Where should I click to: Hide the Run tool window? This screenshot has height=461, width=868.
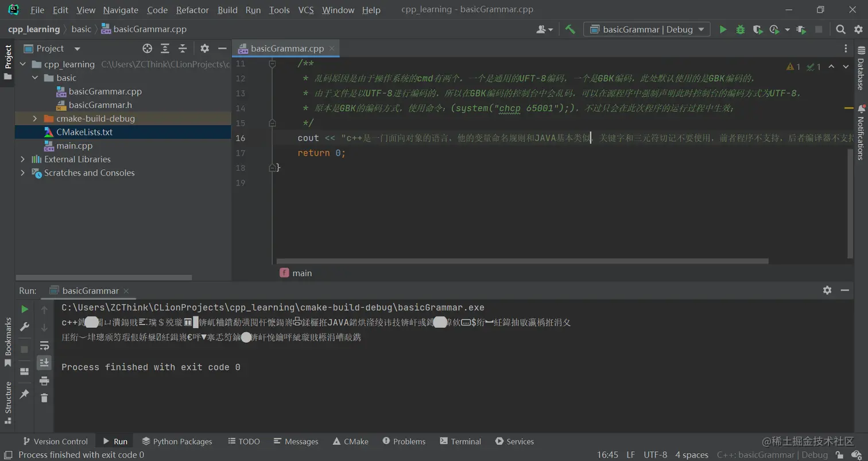845,290
